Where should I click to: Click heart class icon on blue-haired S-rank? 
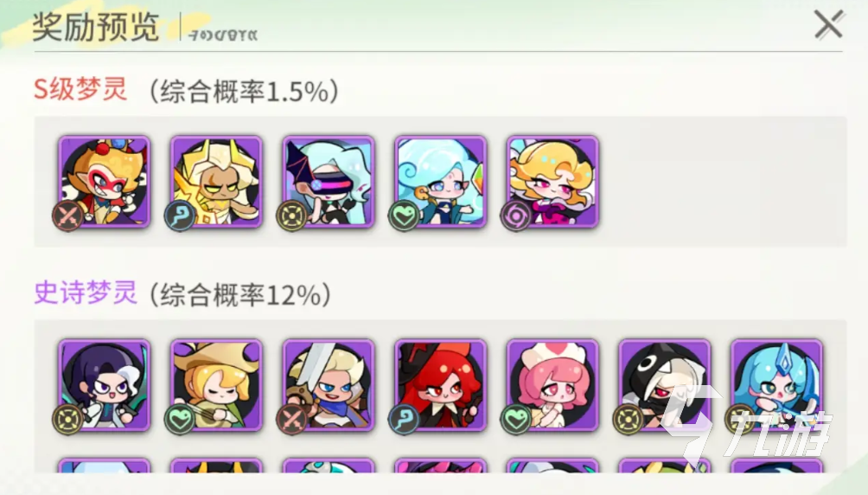click(x=404, y=215)
